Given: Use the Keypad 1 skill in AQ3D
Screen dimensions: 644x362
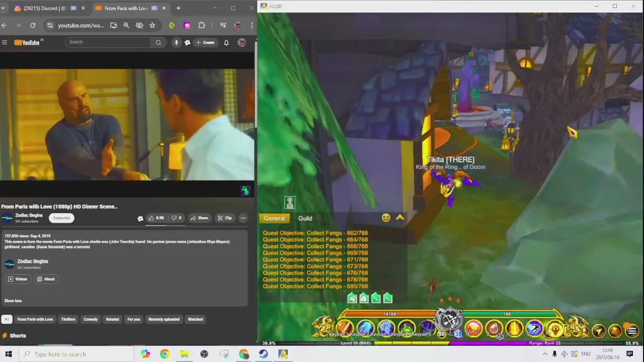Looking at the screenshot, I should (x=345, y=328).
